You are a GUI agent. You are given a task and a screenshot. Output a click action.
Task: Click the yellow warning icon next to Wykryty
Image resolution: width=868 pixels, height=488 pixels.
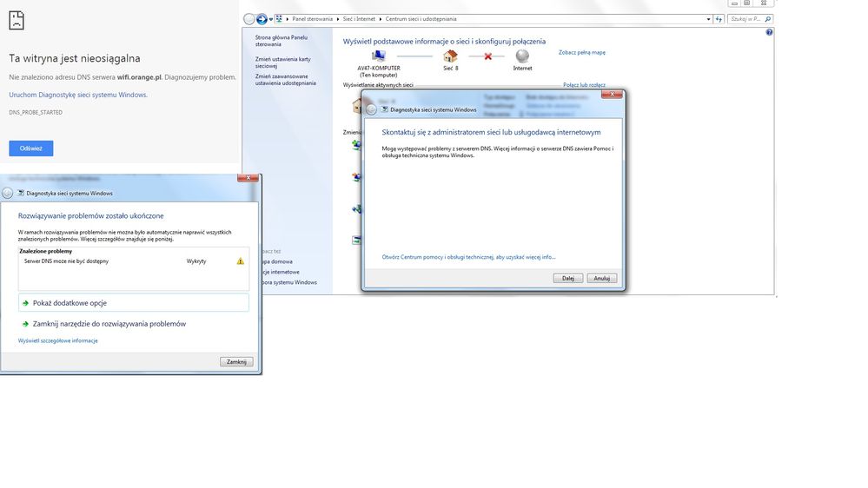241,261
